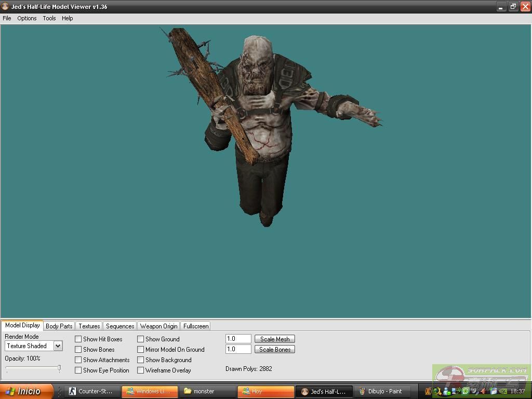Click the Opacity: 100% label
This screenshot has width=532, height=399.
[22, 358]
